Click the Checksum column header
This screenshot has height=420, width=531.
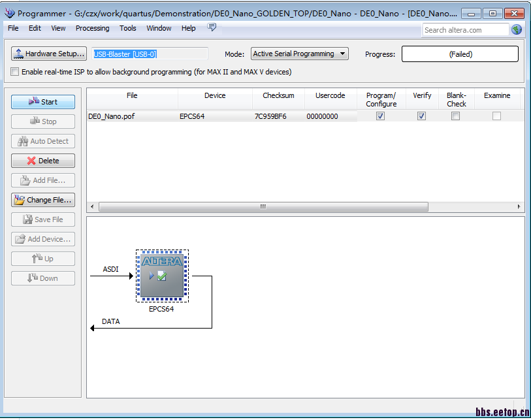[278, 99]
